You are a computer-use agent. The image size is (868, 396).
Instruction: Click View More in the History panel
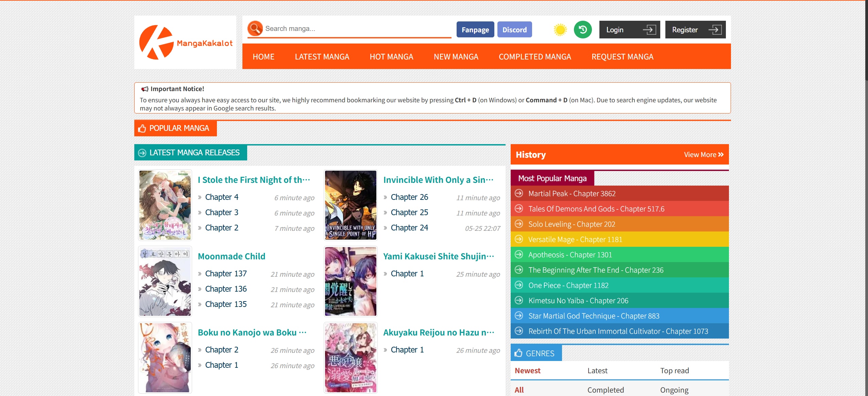tap(704, 155)
